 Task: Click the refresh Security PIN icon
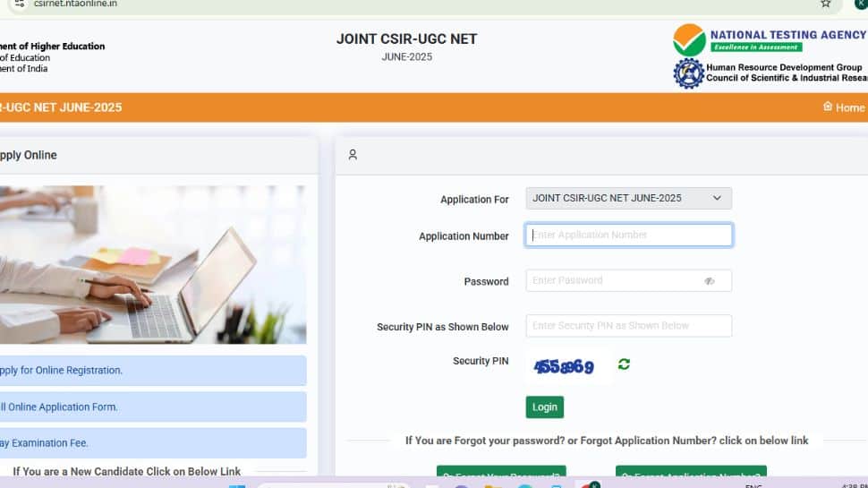click(624, 364)
